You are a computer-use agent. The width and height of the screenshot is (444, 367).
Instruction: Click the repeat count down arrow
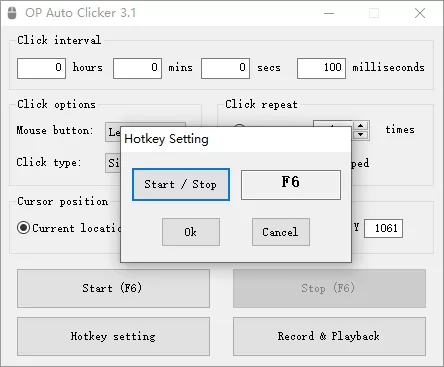point(360,135)
